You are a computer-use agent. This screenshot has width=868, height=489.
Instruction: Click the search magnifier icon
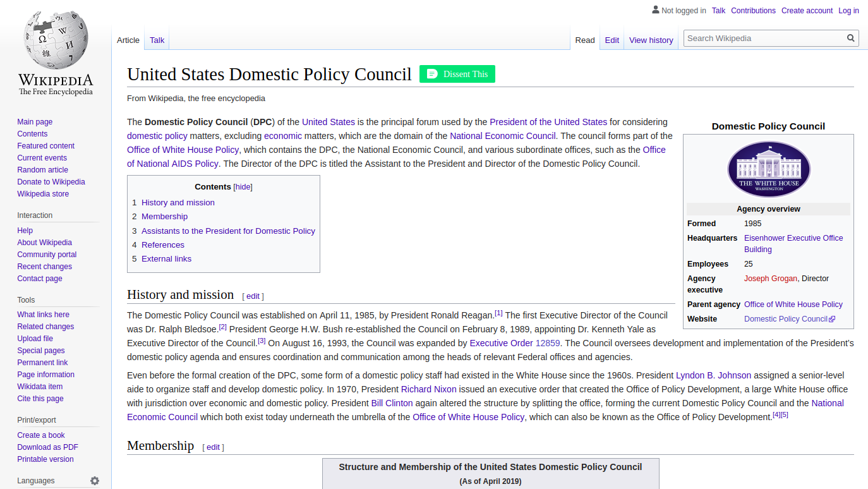tap(851, 39)
